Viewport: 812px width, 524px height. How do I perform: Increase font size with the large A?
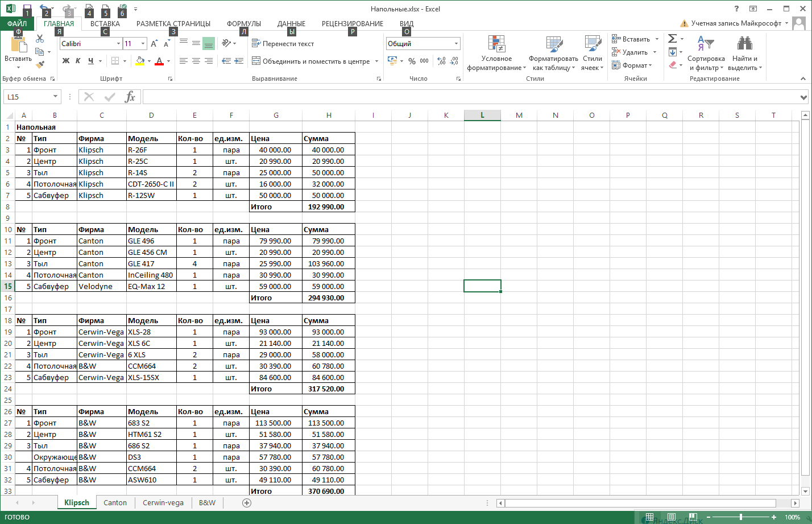coord(154,44)
